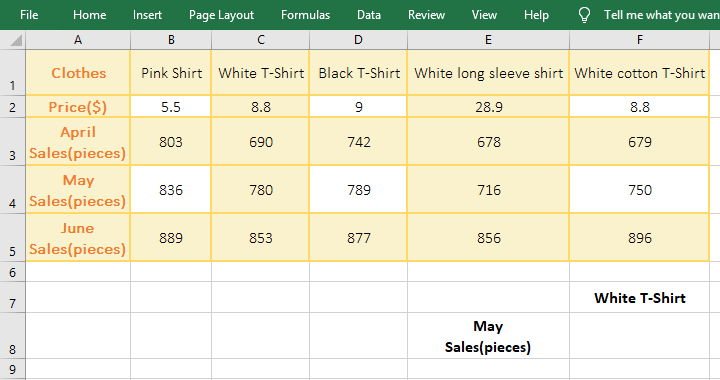Screen dimensions: 720x380
Task: Click the price cell 9
Action: tap(358, 106)
